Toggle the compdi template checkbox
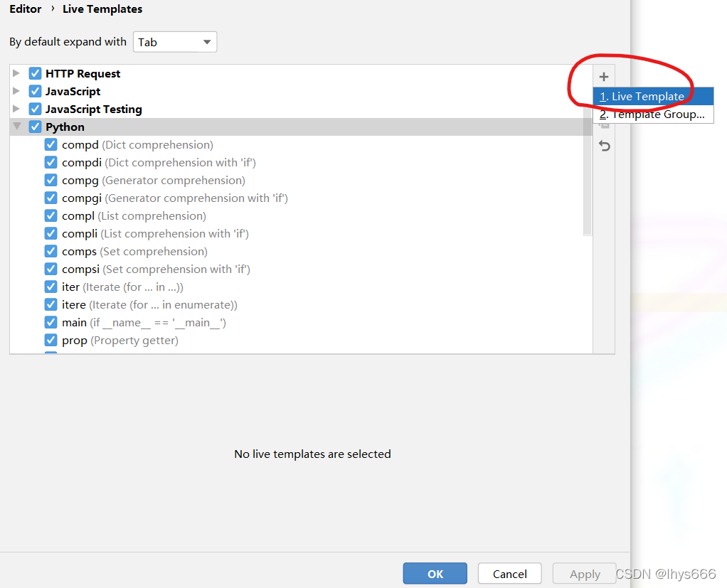Image resolution: width=727 pixels, height=588 pixels. [51, 162]
